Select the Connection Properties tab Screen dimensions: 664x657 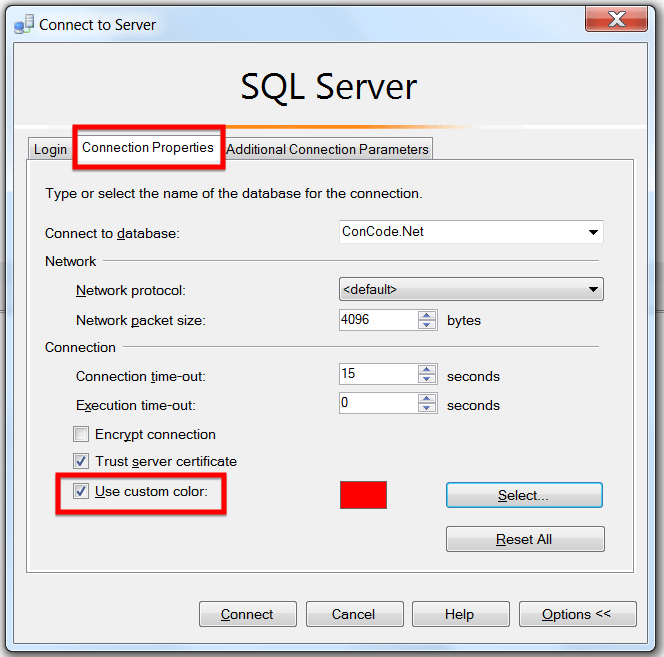[x=148, y=148]
